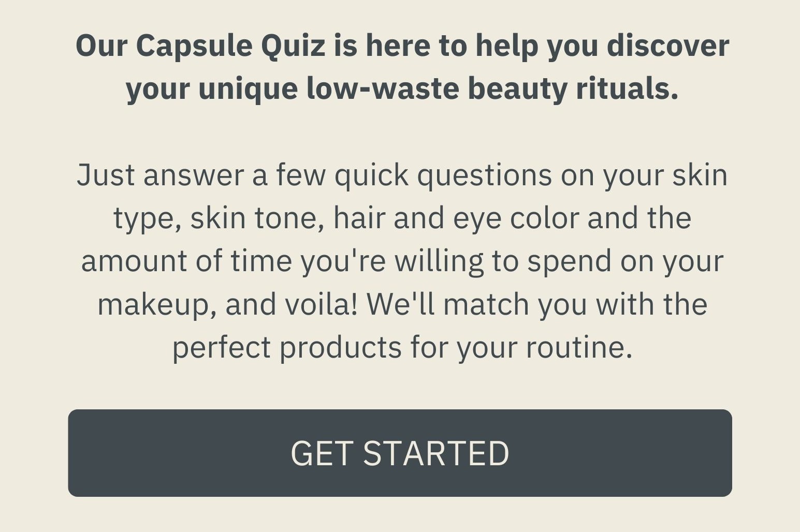Click the 'Just answer a few quick questions' paragraph
Viewport: 800px width, 532px height.
tap(402, 261)
